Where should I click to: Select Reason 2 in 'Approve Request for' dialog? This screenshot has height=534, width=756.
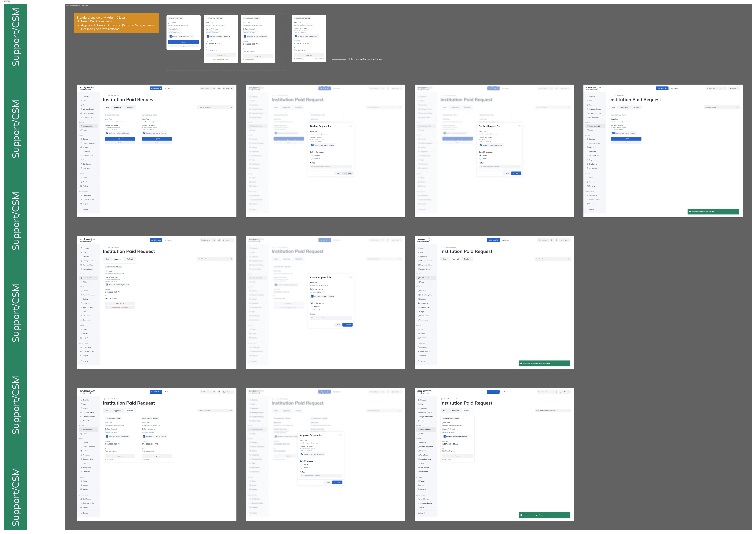(302, 467)
